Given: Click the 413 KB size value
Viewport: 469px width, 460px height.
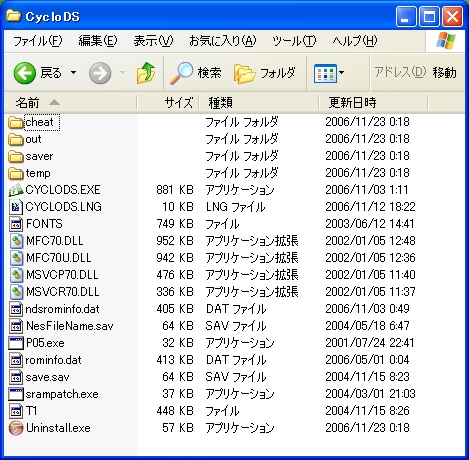Looking at the screenshot, I should [x=175, y=360].
